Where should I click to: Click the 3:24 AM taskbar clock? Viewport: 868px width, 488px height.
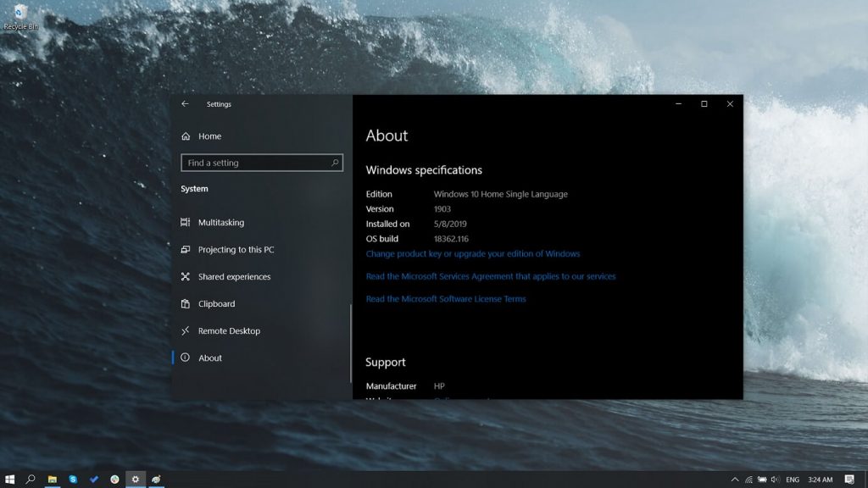pyautogui.click(x=821, y=480)
